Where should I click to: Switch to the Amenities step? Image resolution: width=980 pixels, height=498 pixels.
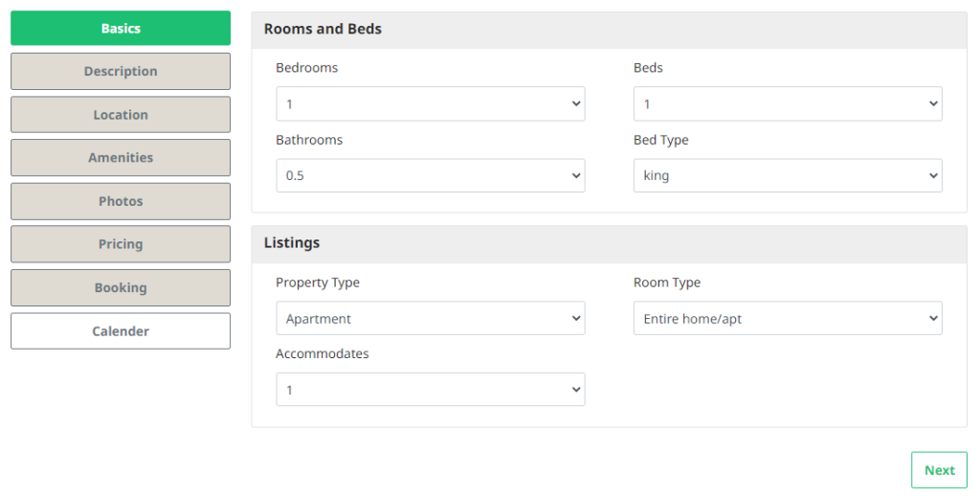pos(121,157)
